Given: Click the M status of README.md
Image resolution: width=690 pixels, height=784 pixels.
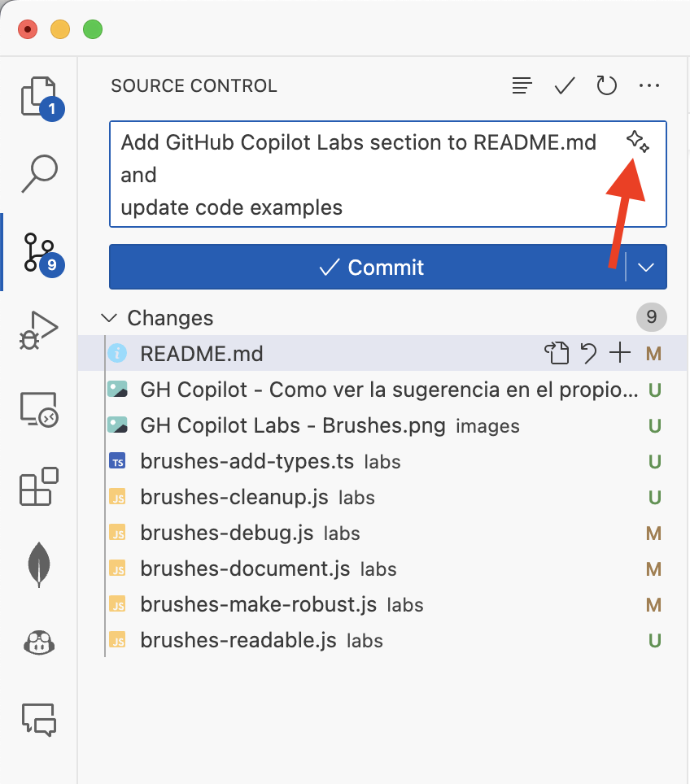Looking at the screenshot, I should [x=653, y=354].
